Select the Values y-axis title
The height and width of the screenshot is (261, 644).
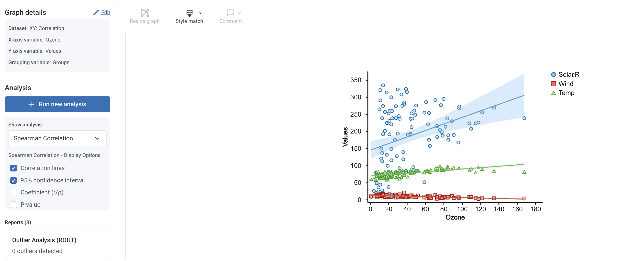345,137
